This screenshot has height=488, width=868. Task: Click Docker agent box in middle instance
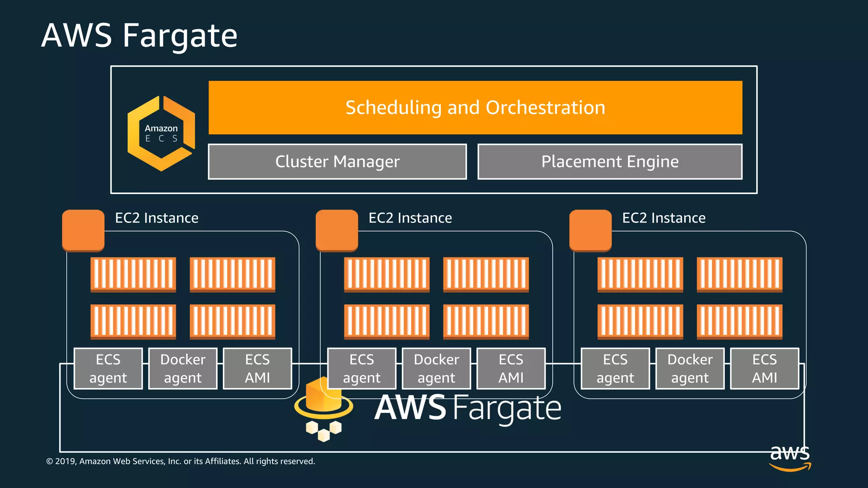click(x=436, y=369)
